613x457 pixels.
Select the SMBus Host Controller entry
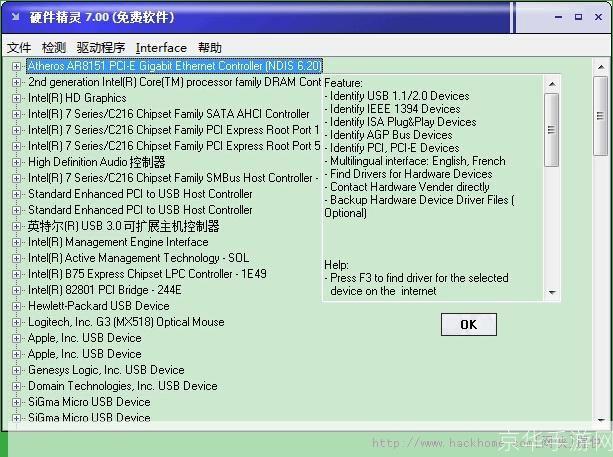(x=173, y=178)
